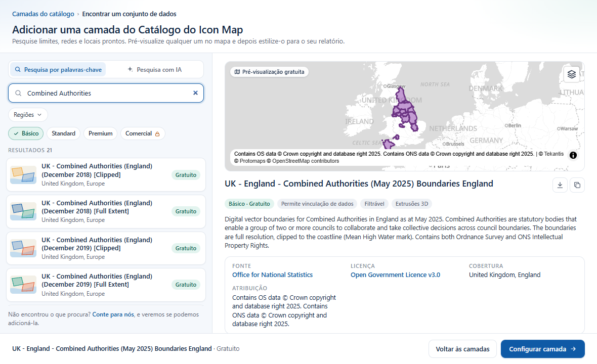This screenshot has width=597, height=364.
Task: Open Camadas do catálogo breadcrumb link
Action: tap(43, 14)
